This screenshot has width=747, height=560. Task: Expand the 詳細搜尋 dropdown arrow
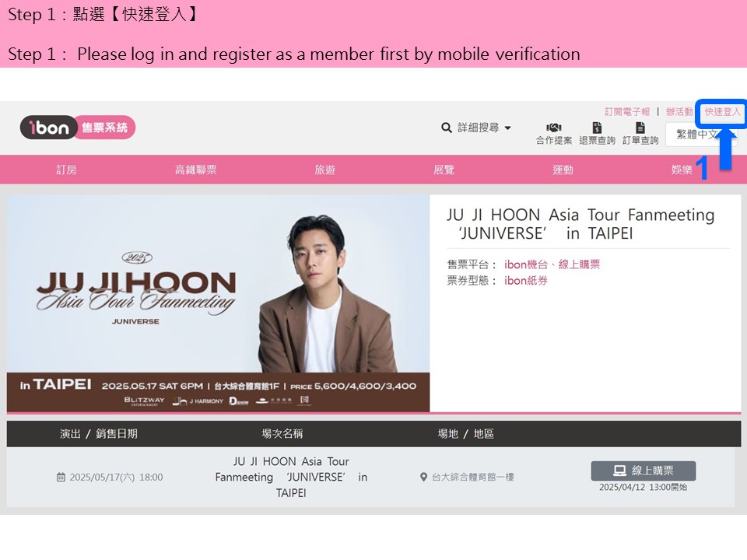[x=508, y=128]
